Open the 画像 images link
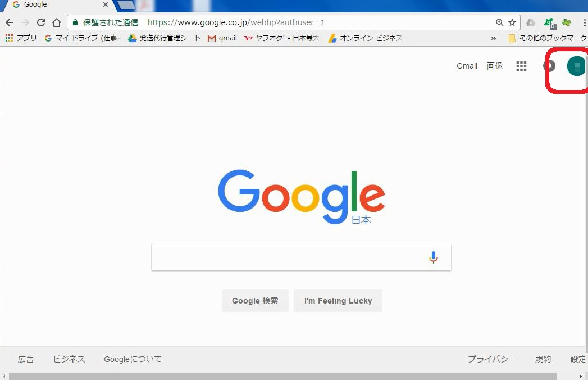The width and height of the screenshot is (588, 380). pyautogui.click(x=495, y=66)
